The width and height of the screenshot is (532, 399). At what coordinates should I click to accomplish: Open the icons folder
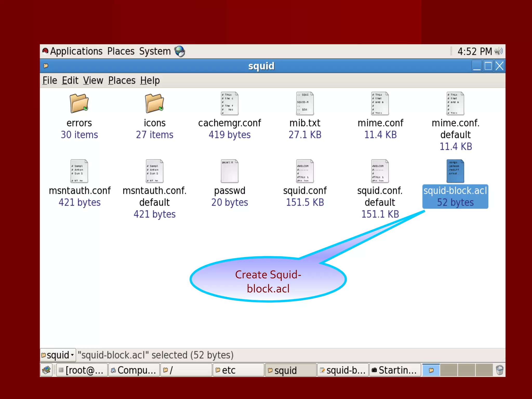click(x=155, y=103)
